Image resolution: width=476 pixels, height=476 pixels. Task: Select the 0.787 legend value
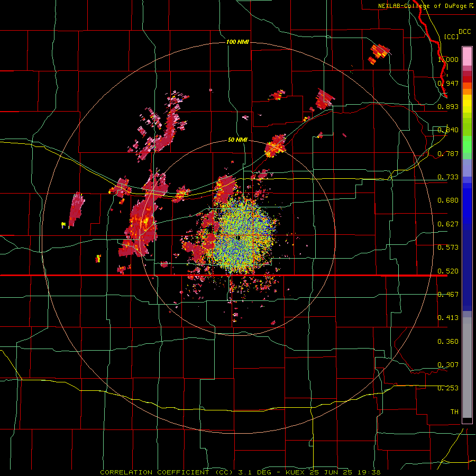point(448,153)
